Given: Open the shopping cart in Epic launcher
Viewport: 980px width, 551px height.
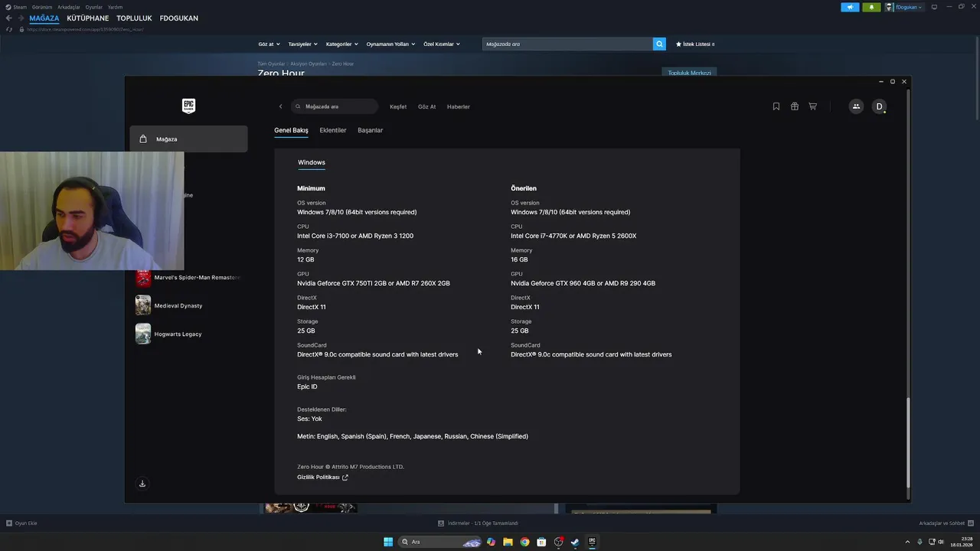Looking at the screenshot, I should coord(813,106).
